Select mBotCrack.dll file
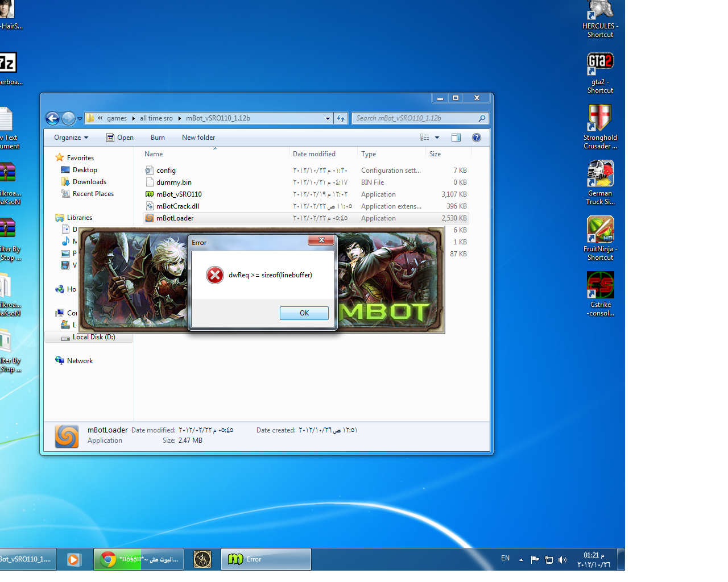Viewport: 728px width, 582px height. [x=306, y=206]
